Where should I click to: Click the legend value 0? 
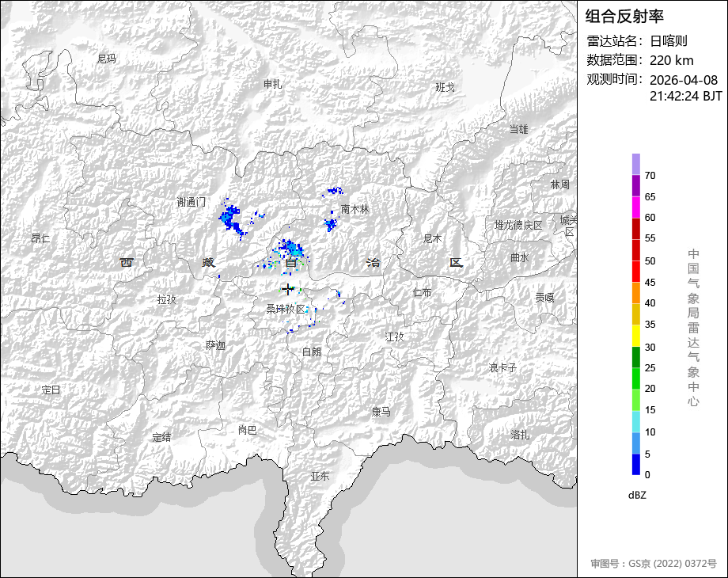tap(647, 474)
